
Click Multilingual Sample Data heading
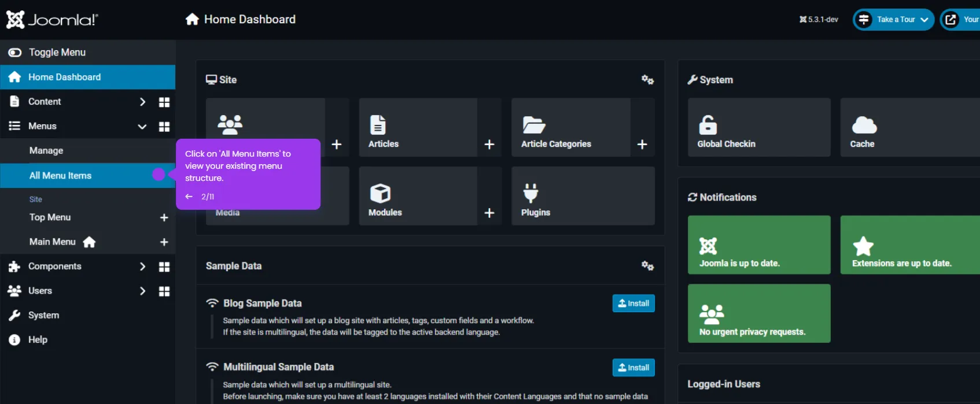[278, 367]
